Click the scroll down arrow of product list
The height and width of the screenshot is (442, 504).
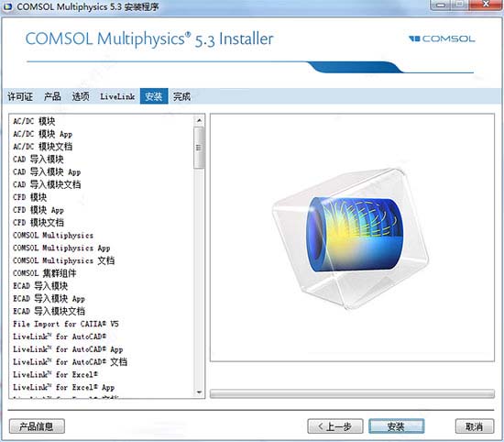pyautogui.click(x=199, y=392)
